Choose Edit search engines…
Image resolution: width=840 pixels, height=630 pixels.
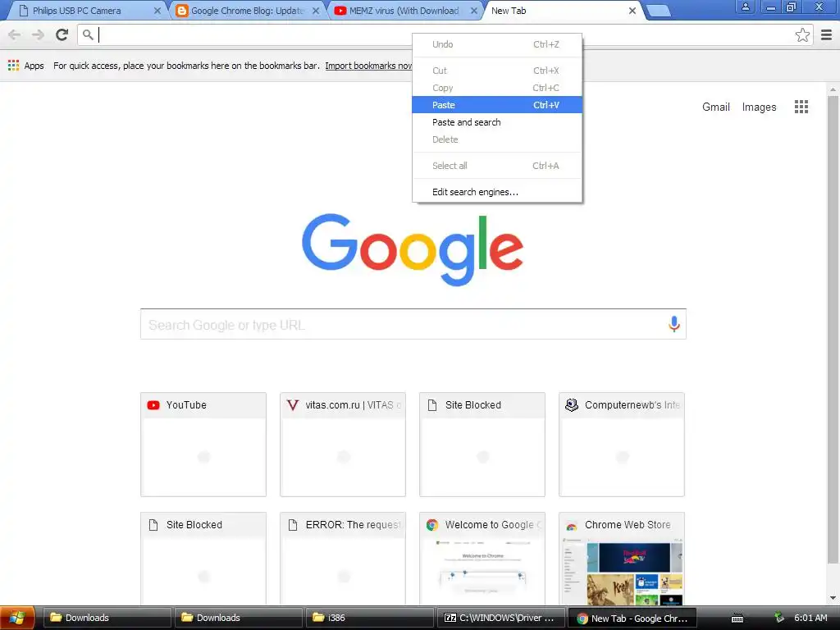coord(496,192)
